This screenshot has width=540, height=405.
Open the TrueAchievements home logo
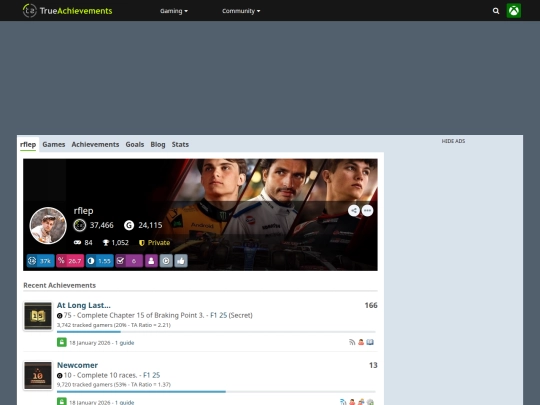coord(68,11)
